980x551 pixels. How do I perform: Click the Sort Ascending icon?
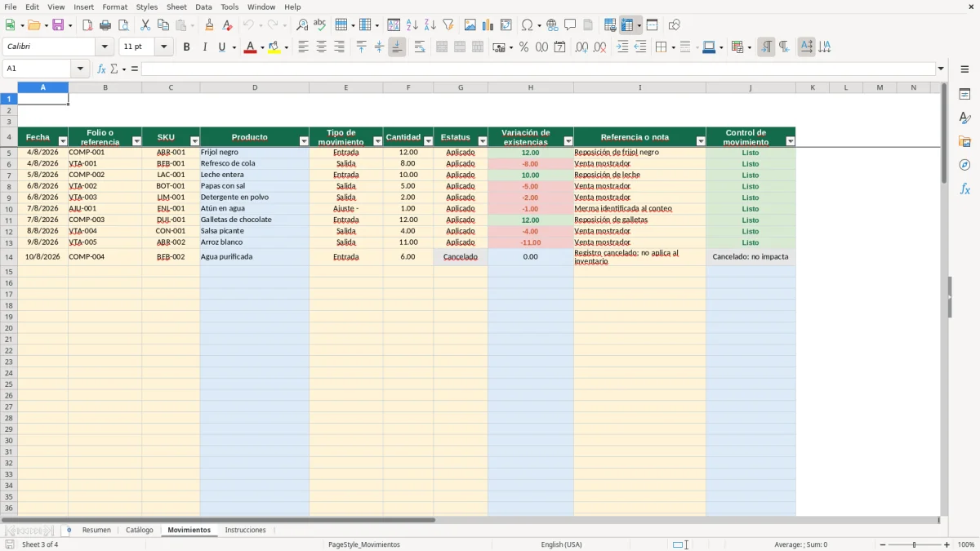[412, 25]
